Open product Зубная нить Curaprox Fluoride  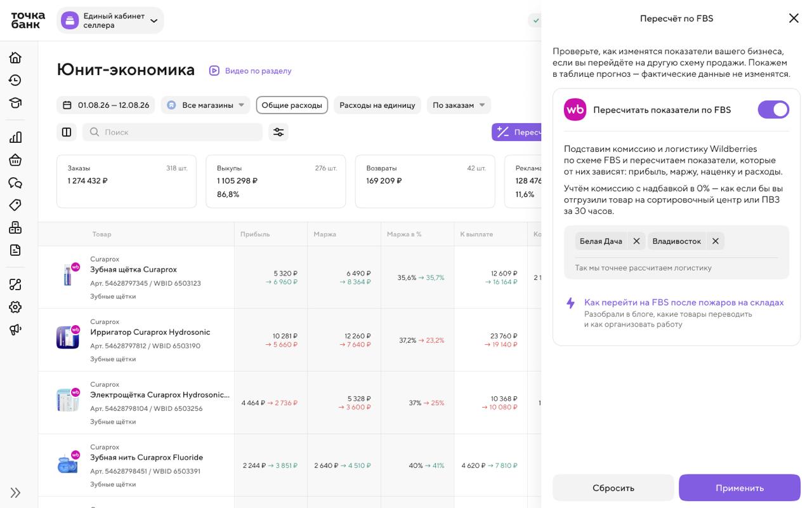(x=147, y=457)
